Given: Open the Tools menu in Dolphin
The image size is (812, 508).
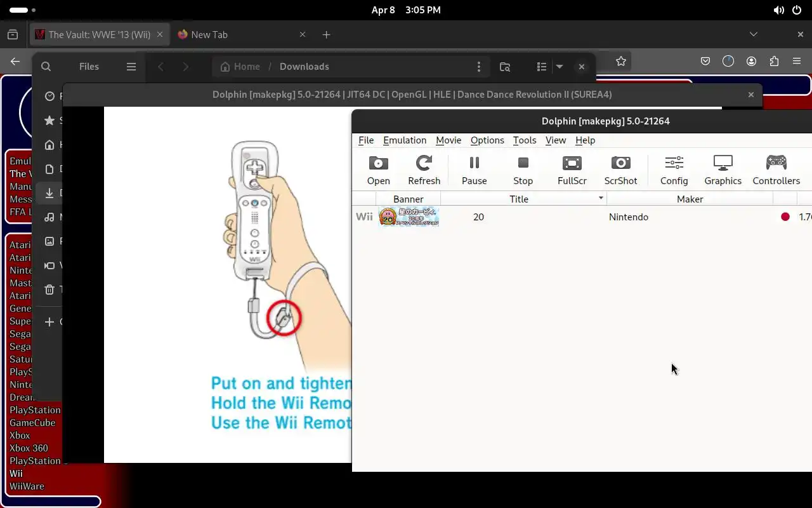Looking at the screenshot, I should click(x=525, y=140).
